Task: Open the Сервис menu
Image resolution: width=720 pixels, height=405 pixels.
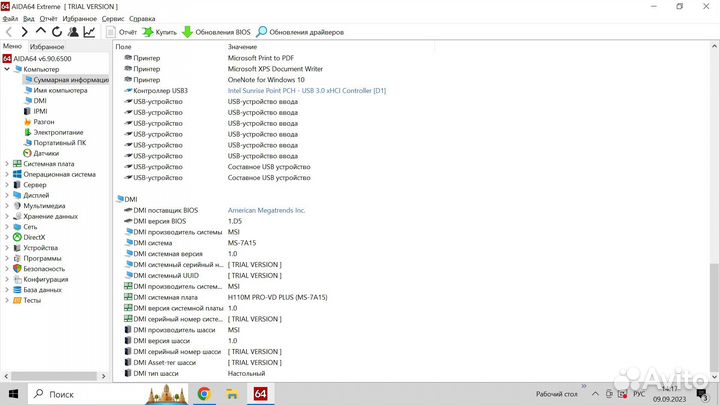Action: tap(112, 19)
